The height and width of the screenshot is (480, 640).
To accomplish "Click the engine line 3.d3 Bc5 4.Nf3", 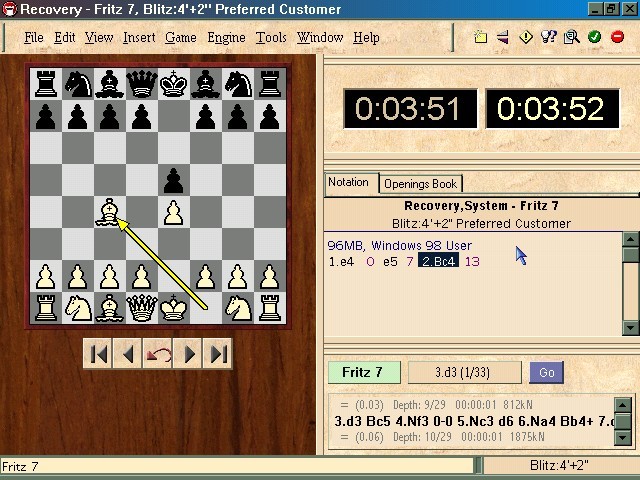I will (472, 421).
